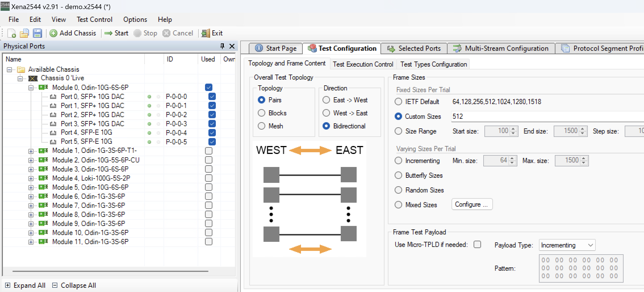644x292 pixels.
Task: Choose West -> East direction
Action: pos(326,113)
